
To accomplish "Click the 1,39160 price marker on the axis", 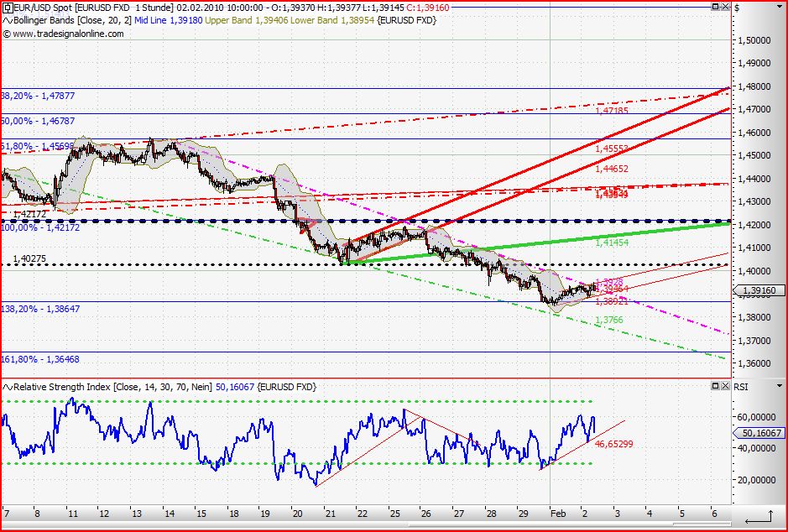I will [758, 289].
